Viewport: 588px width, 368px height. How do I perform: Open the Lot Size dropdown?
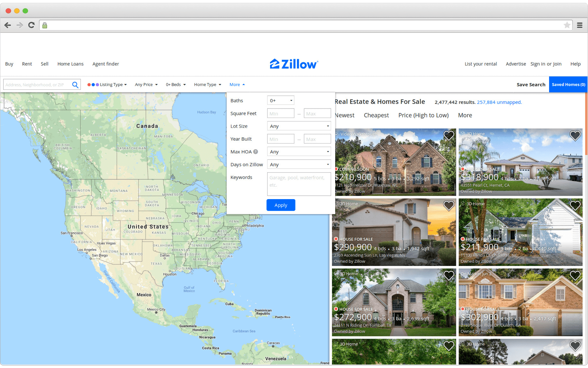pyautogui.click(x=299, y=126)
